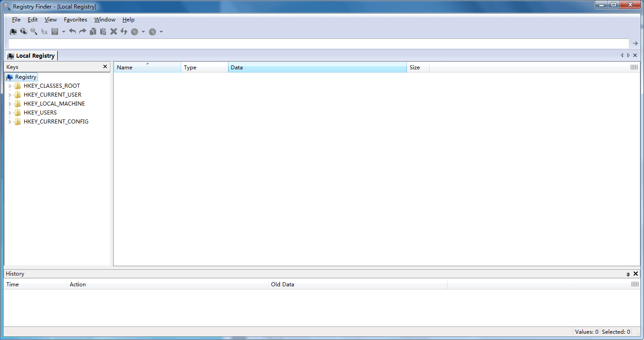The height and width of the screenshot is (340, 644).
Task: Open the Find magnifier tool
Action: pyautogui.click(x=34, y=31)
